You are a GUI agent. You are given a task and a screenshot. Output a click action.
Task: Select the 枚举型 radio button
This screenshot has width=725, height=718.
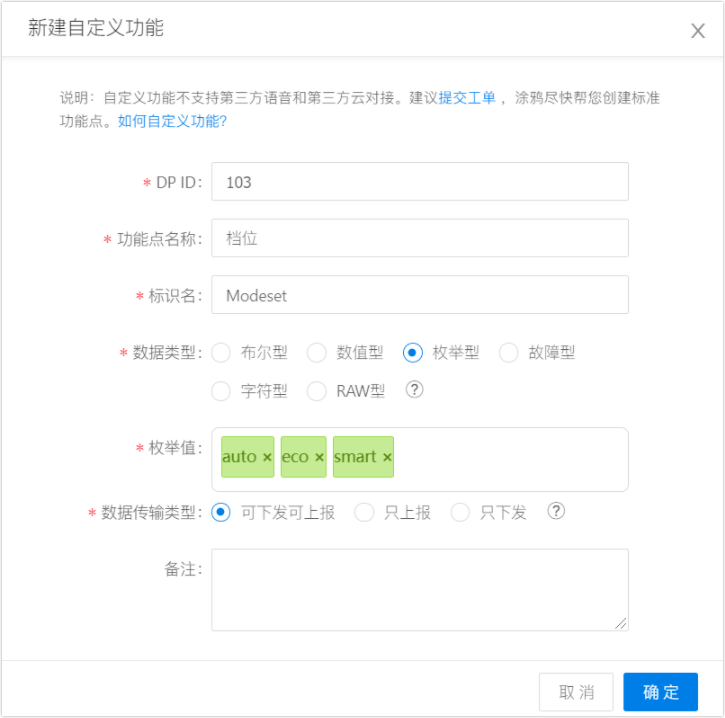click(413, 352)
